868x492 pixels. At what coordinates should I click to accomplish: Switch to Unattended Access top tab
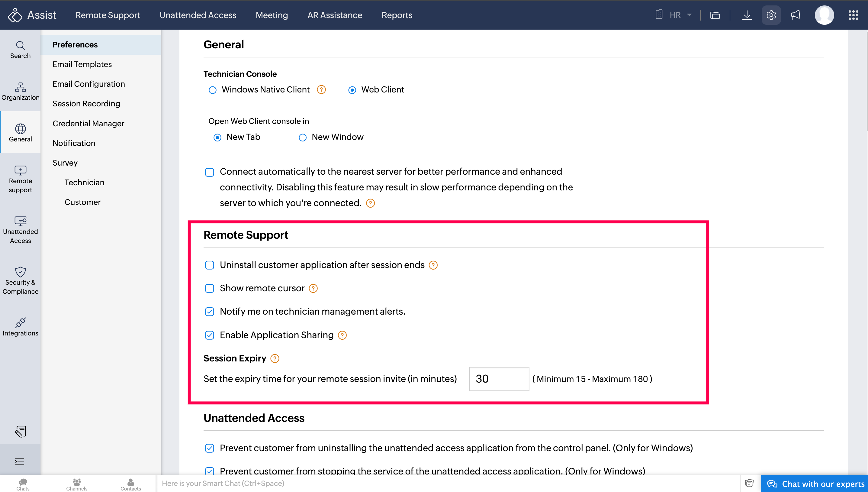coord(198,15)
